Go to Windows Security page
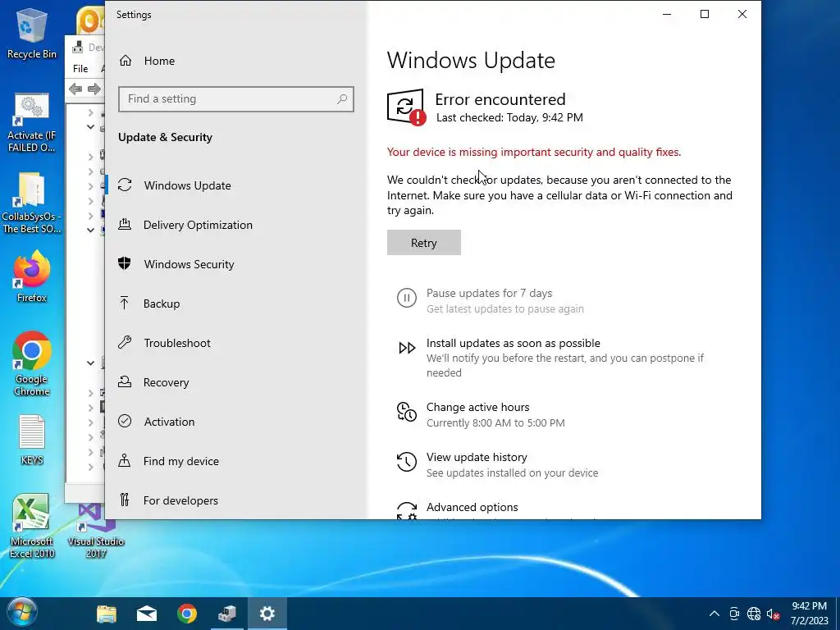The height and width of the screenshot is (630, 840). pos(235,264)
